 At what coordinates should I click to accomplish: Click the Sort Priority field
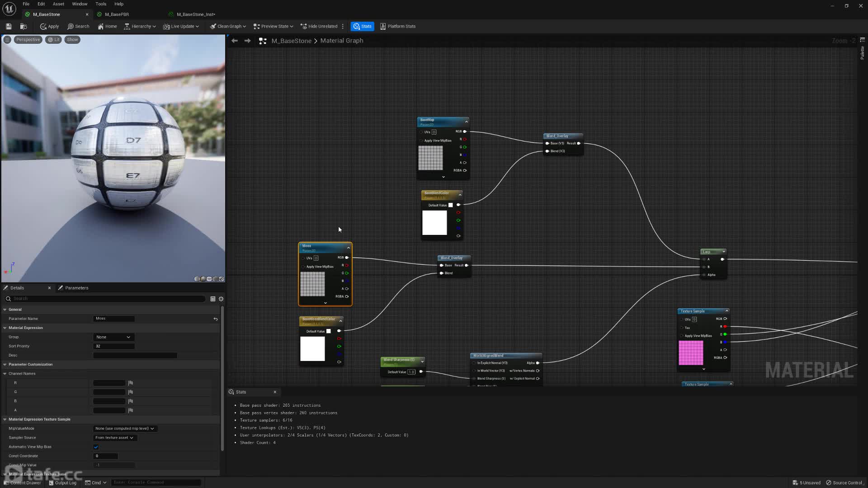coord(114,346)
